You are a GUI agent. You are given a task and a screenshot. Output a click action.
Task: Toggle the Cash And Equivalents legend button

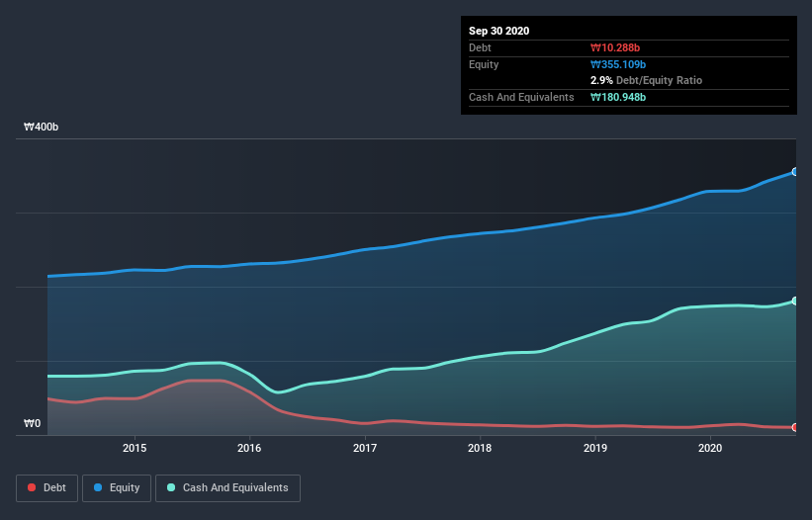(x=227, y=488)
